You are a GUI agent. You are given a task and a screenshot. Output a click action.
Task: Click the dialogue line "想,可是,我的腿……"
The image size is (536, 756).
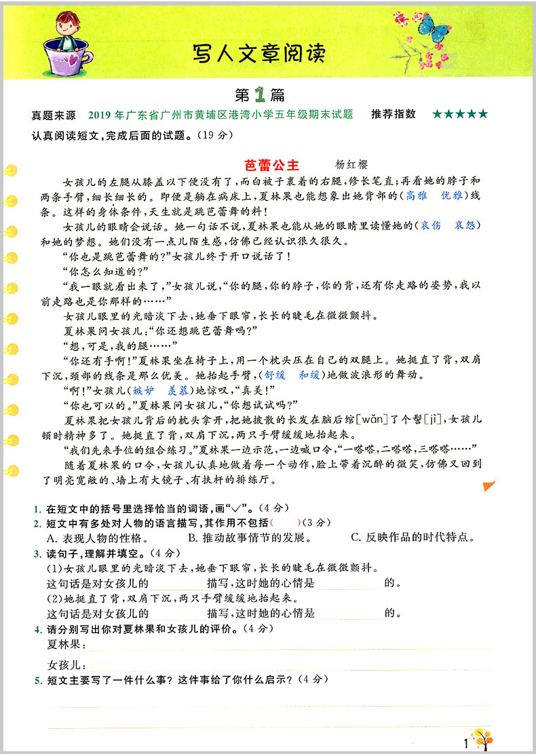coord(120,345)
